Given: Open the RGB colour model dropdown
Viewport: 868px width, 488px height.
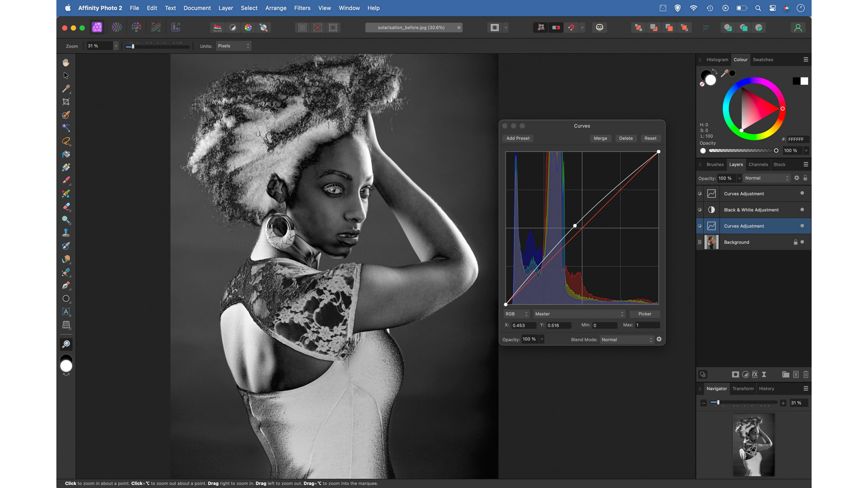Looking at the screenshot, I should [516, 314].
